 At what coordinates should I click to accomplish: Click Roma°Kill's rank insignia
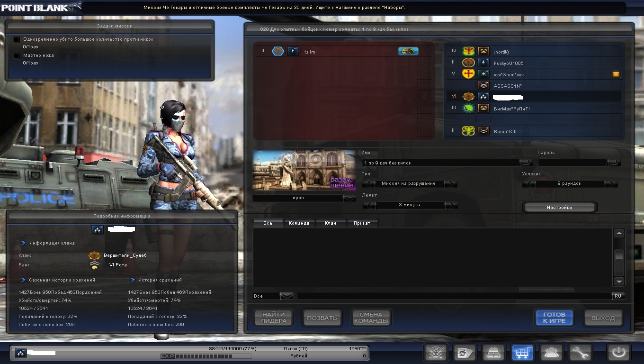tap(483, 131)
